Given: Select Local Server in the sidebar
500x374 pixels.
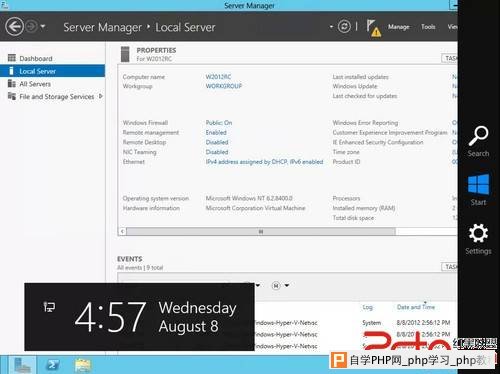Looking at the screenshot, I should [x=53, y=71].
